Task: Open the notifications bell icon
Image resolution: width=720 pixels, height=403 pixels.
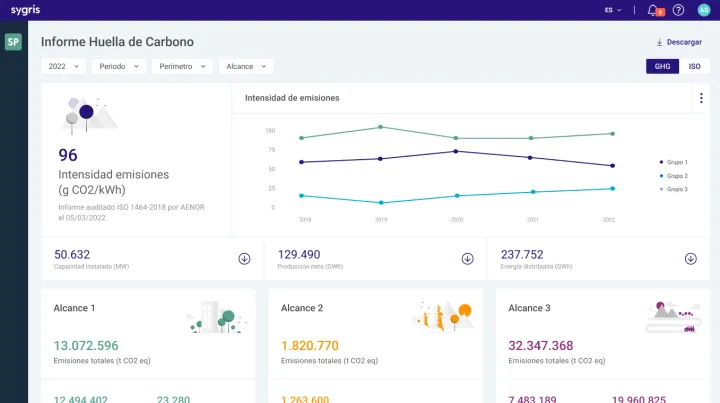Action: point(653,10)
